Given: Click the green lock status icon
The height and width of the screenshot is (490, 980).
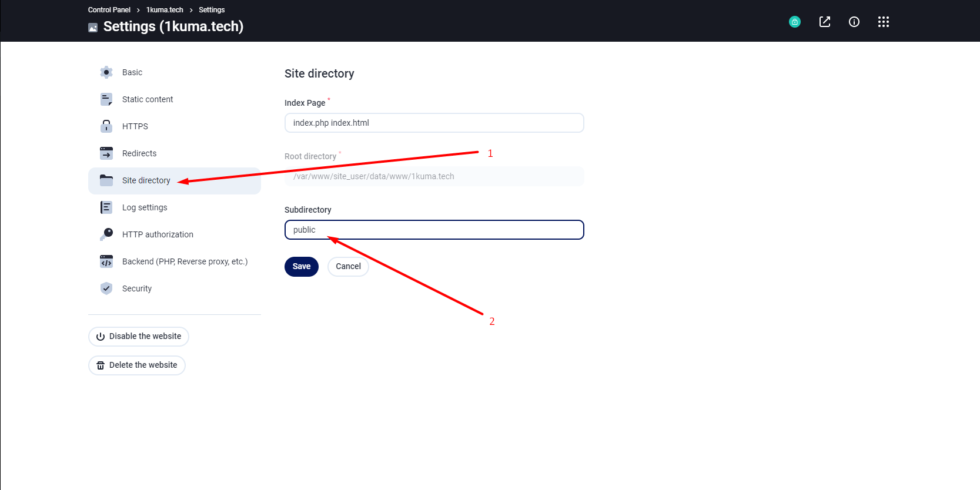Looking at the screenshot, I should point(795,22).
